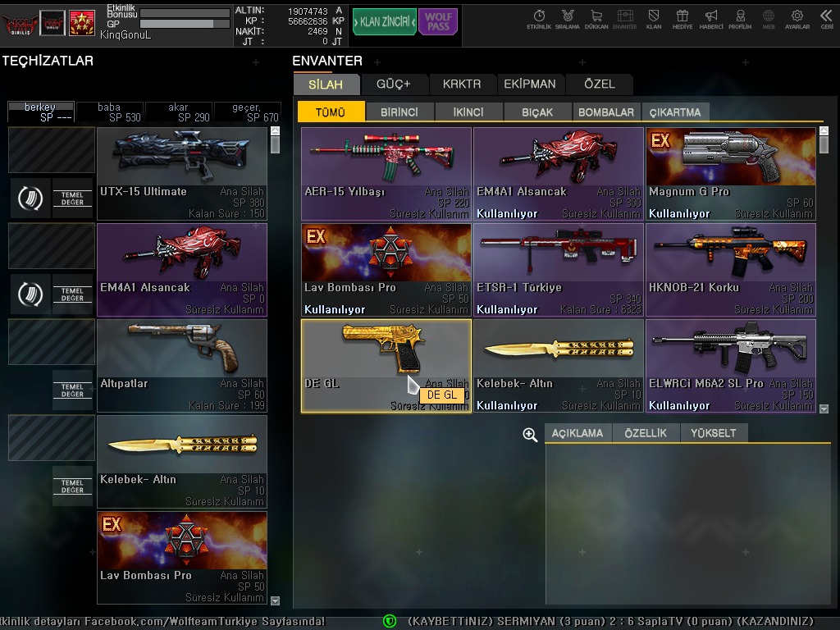Screen dimensions: 840x630
Task: Open the SIRALAMA ranking icon
Action: [x=568, y=20]
